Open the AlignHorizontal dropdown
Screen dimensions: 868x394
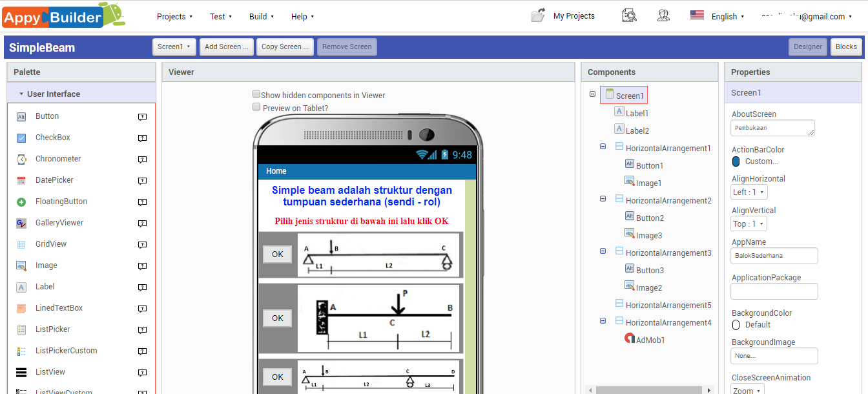tap(749, 192)
